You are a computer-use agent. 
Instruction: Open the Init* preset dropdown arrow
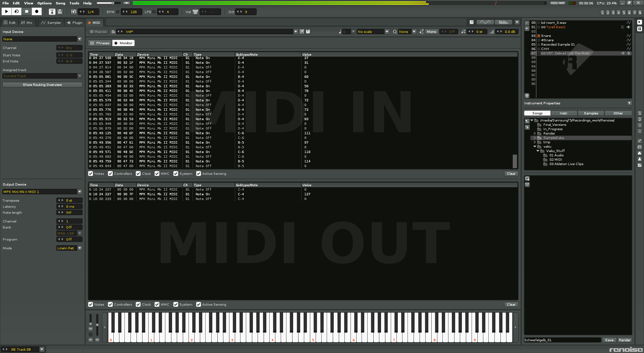tap(296, 32)
